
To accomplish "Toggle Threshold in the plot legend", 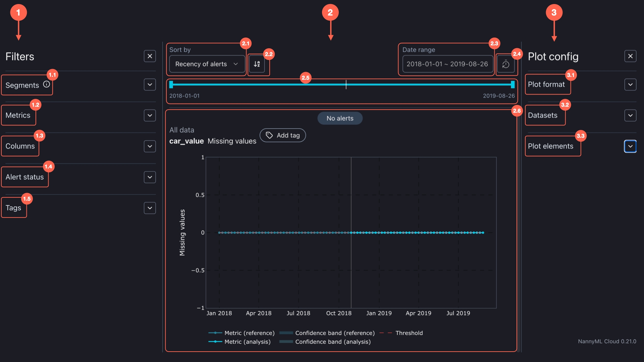I will point(409,333).
